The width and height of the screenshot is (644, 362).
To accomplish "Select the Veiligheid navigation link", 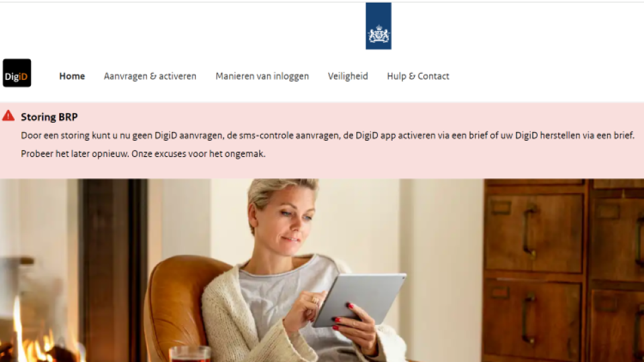I will (348, 76).
